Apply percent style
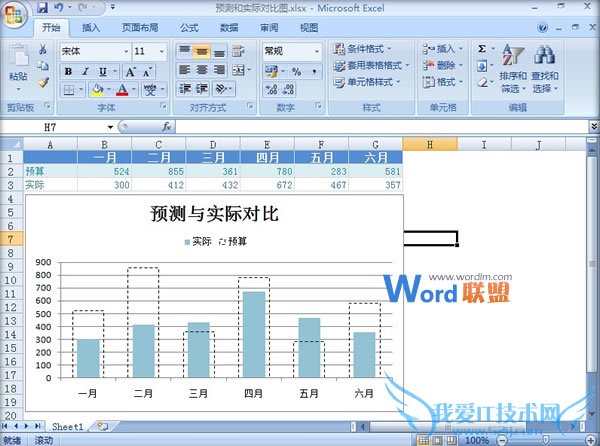The width and height of the screenshot is (600, 446). point(296,72)
